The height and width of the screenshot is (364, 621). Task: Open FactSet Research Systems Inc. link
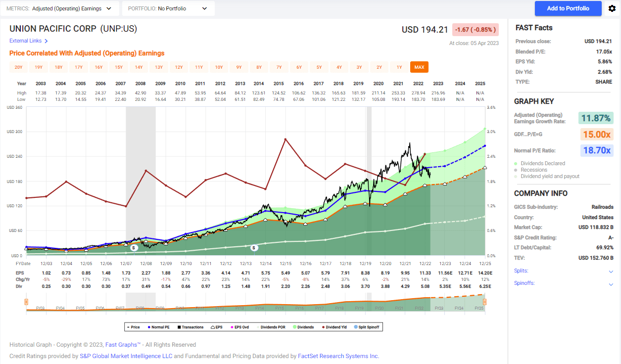point(338,356)
